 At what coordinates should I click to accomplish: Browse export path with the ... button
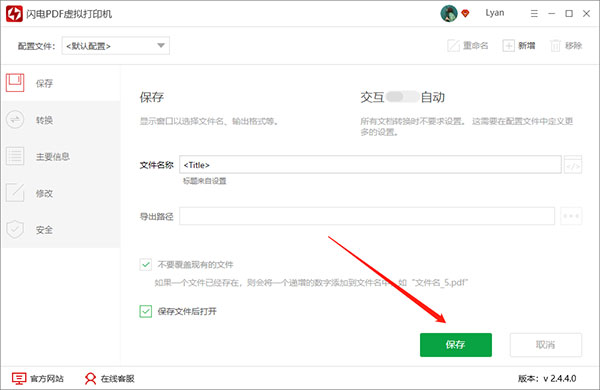[x=571, y=216]
